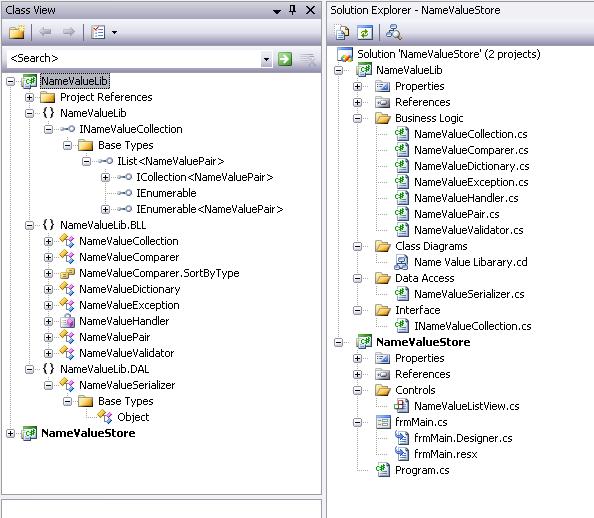Open the search combo box dropdown arrow

coord(266,59)
